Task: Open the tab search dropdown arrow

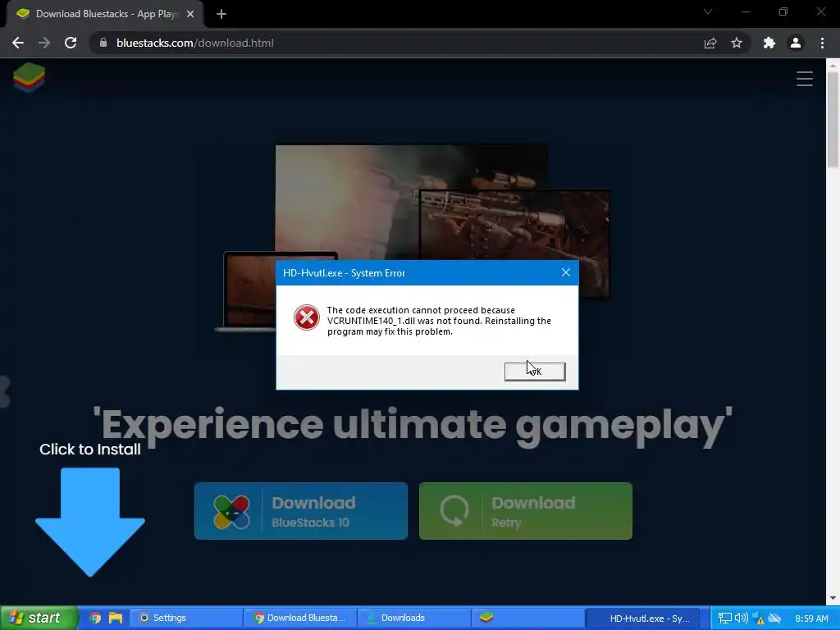Action: 708,11
